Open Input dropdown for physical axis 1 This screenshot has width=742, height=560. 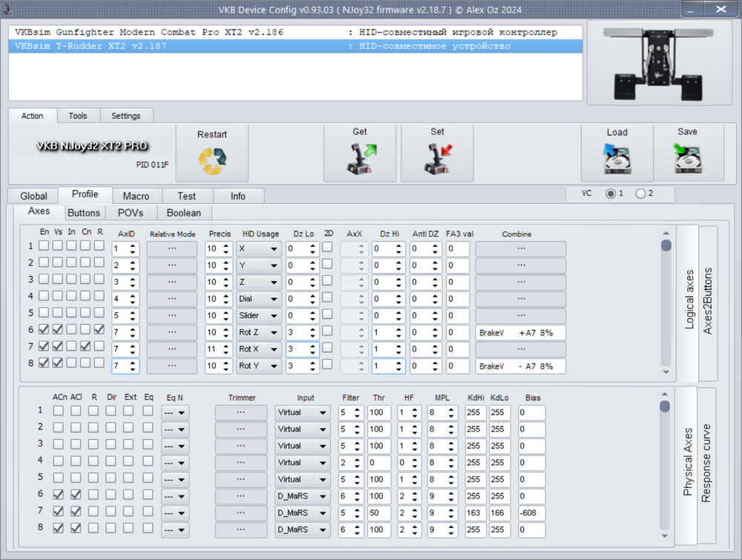pyautogui.click(x=303, y=412)
